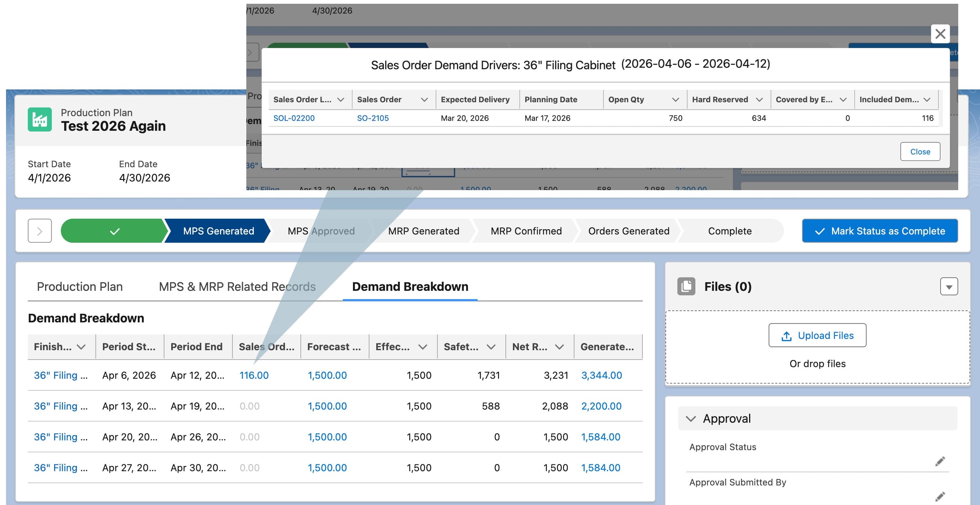The height and width of the screenshot is (505, 980).
Task: Click forecast 1,500.00 in the Apr 13 row
Action: [x=327, y=406]
